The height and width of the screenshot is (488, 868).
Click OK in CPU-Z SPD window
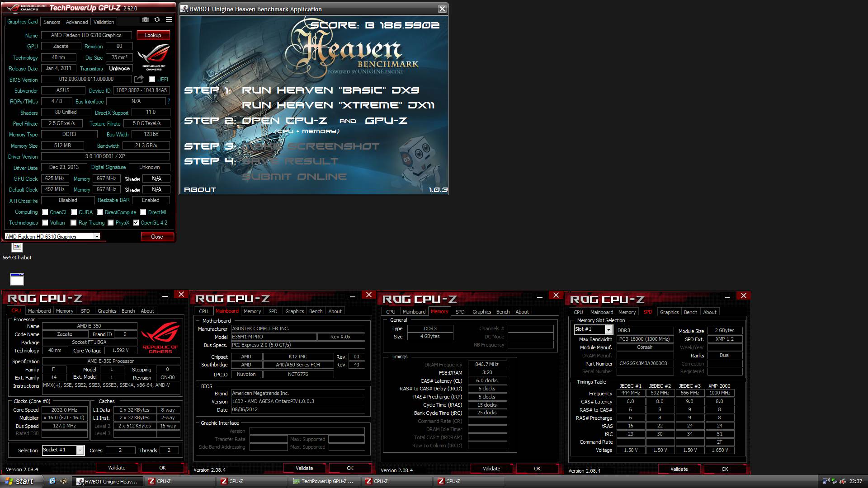725,469
